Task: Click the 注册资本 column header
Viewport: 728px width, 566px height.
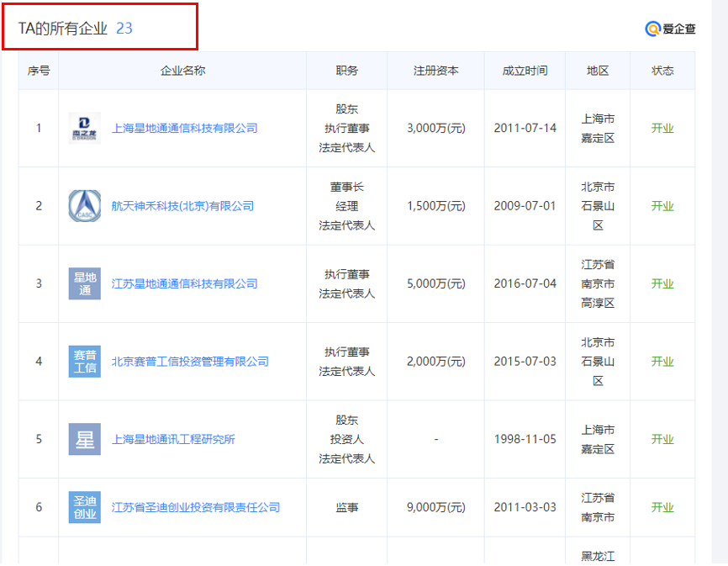Action: (x=436, y=71)
